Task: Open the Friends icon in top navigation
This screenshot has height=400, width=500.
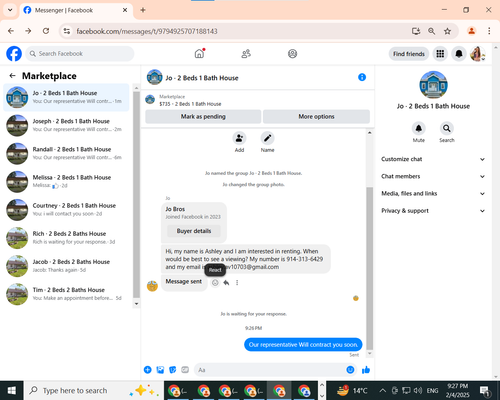Action: click(x=246, y=54)
